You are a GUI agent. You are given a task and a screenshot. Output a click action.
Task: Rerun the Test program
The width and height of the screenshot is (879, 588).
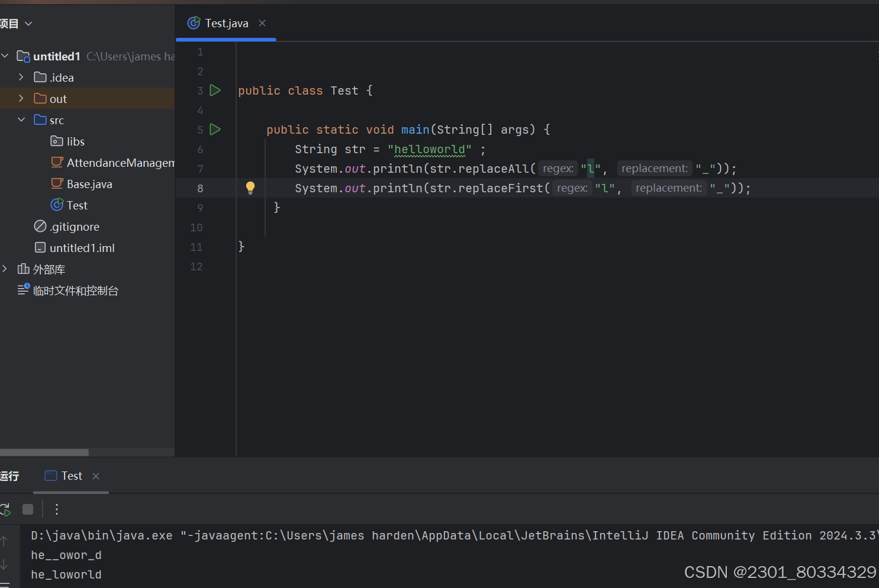pyautogui.click(x=5, y=509)
